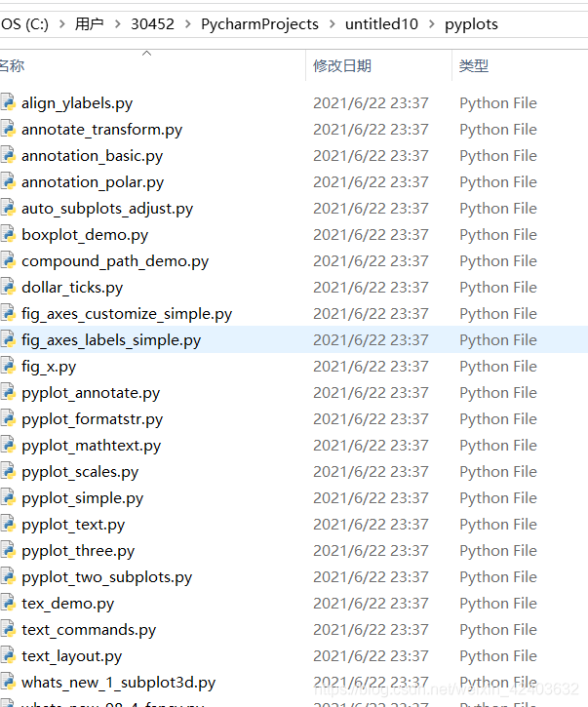Pick the file name auto_subplots_adjust.py
The width and height of the screenshot is (588, 707).
point(107,209)
